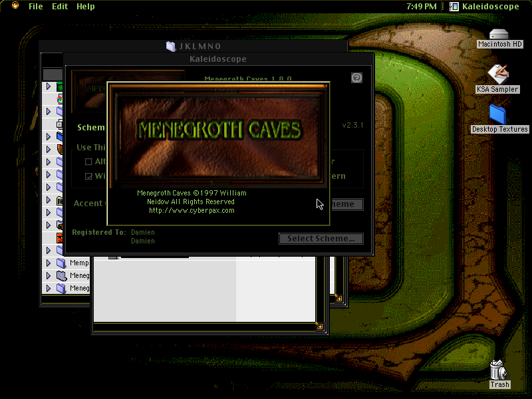Viewport: 532px width, 399px height.
Task: Click the front list window's resize handle
Action: (319, 326)
